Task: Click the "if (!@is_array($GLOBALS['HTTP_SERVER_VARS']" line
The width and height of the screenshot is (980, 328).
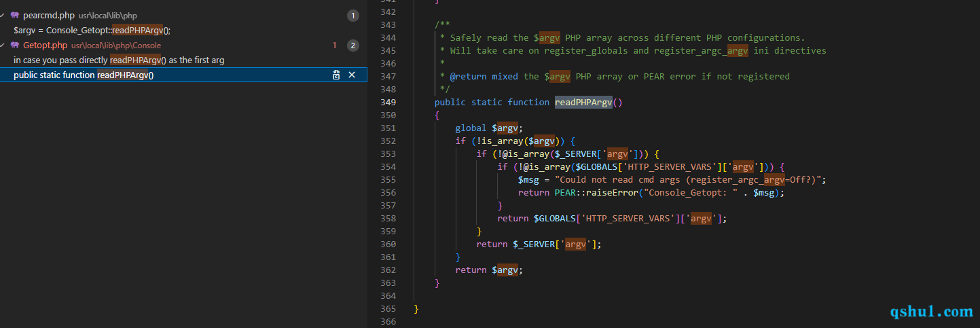Action: pyautogui.click(x=641, y=166)
